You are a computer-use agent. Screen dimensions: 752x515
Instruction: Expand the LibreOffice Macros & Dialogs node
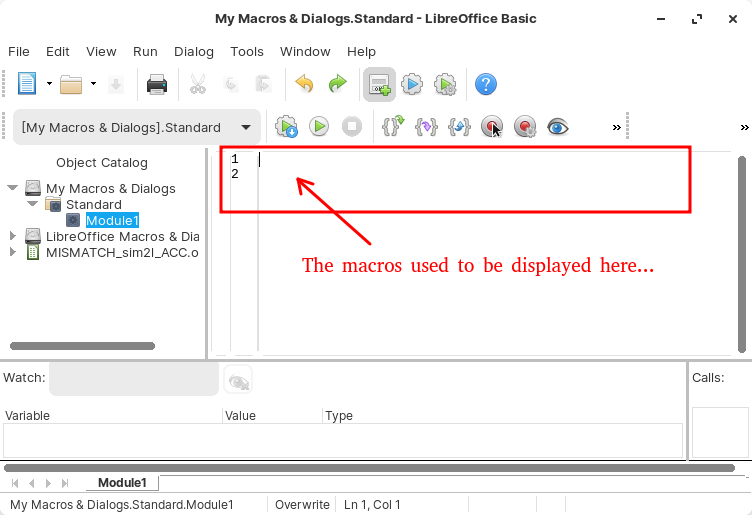pos(12,236)
